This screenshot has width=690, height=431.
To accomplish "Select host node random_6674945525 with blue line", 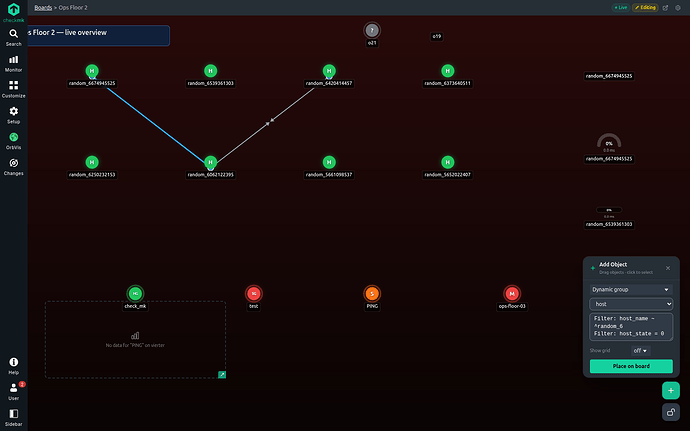I will [x=92, y=71].
